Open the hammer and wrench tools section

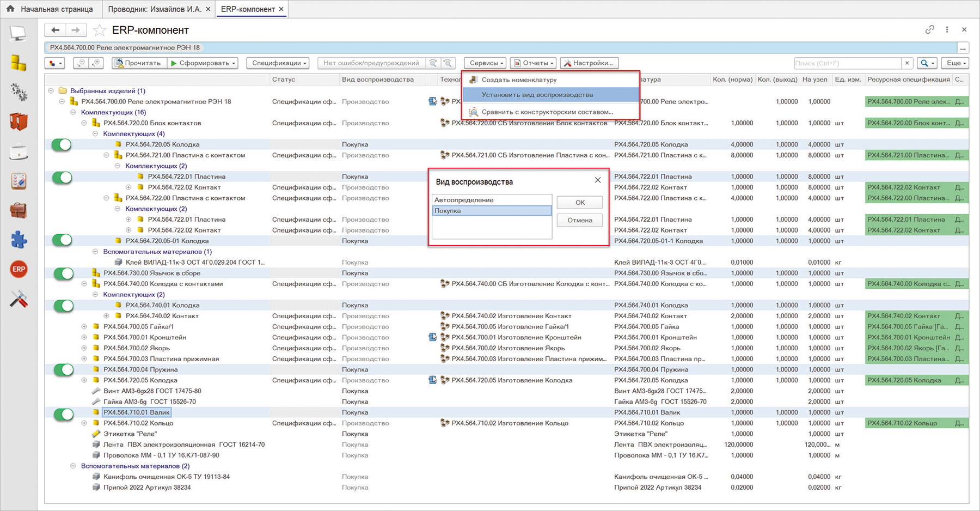pos(19,299)
